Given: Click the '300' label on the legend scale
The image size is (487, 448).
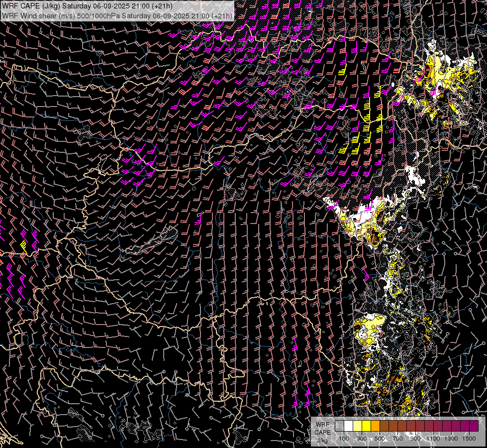Looking at the screenshot, I should [362, 439].
